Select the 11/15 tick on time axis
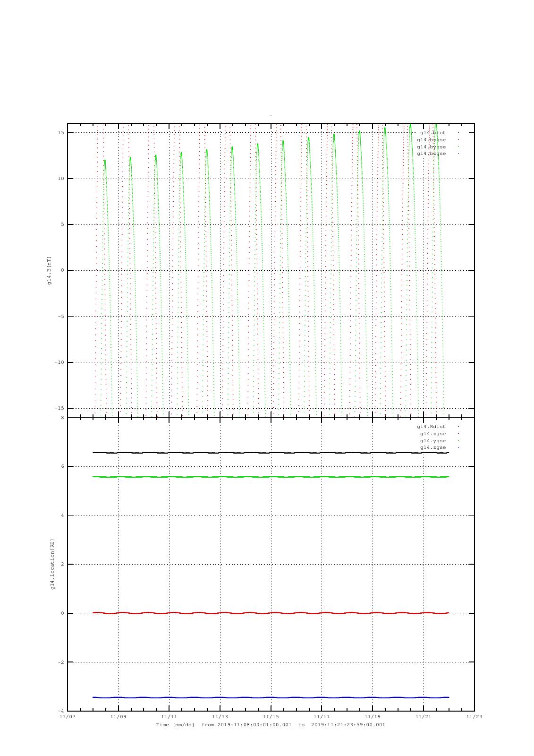The height and width of the screenshot is (756, 534). (271, 717)
